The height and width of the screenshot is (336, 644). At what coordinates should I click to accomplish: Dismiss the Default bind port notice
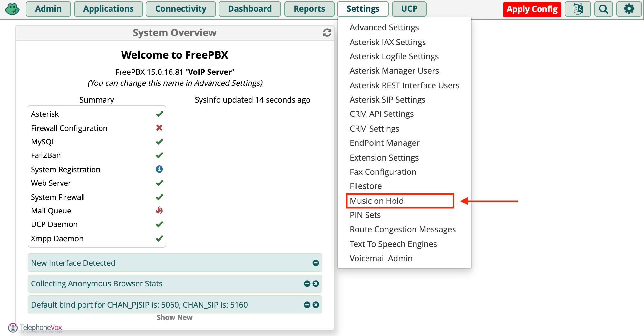(x=316, y=305)
